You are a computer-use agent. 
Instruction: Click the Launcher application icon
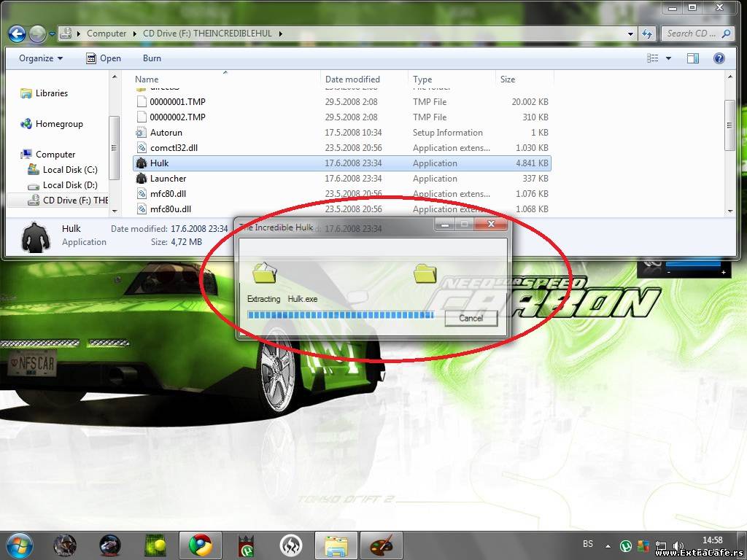click(141, 178)
